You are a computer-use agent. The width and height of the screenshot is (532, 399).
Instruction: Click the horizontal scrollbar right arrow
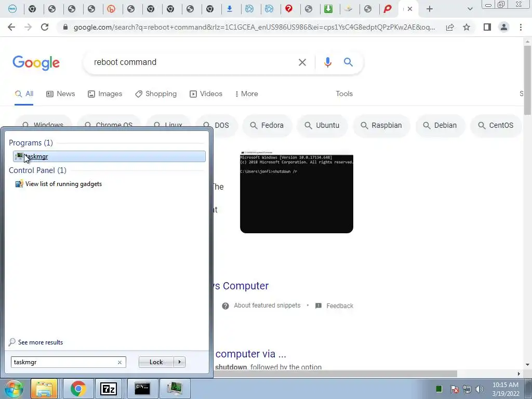(519, 374)
